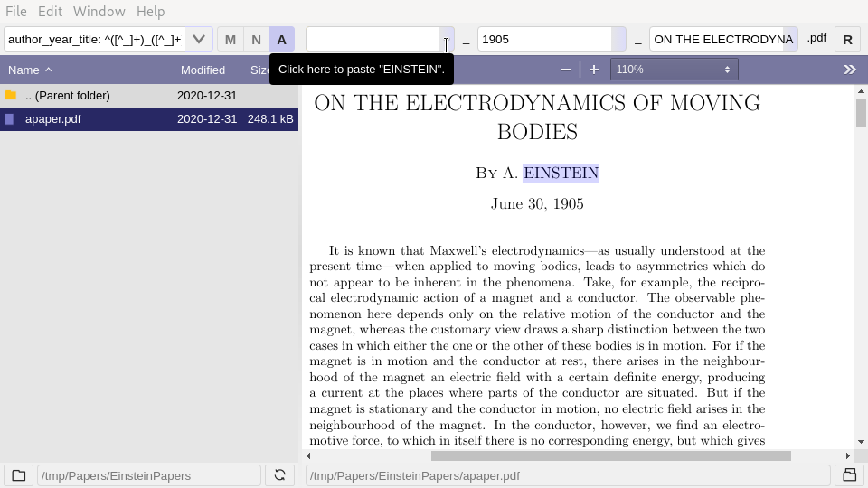Click the yellow parent folder icon

pos(11,95)
